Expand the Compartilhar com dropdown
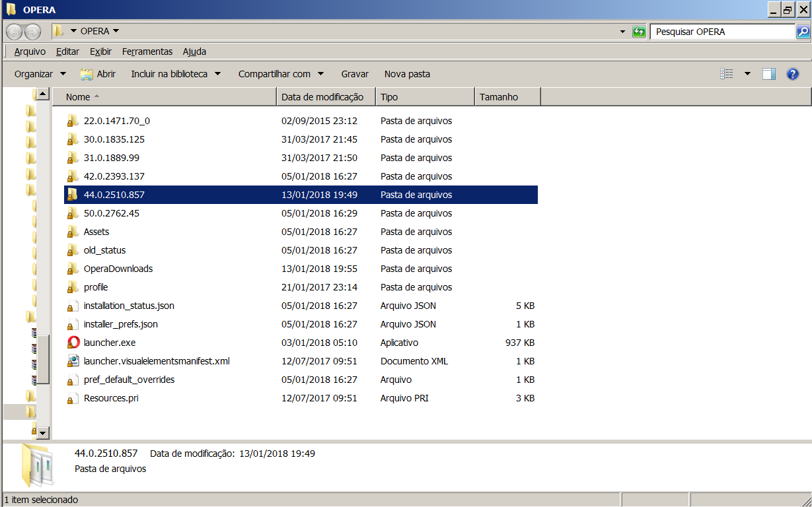Viewport: 812px width, 507px height. (281, 74)
